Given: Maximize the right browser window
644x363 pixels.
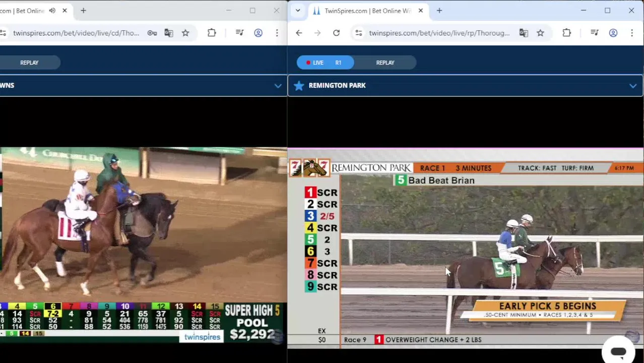Looking at the screenshot, I should (607, 11).
